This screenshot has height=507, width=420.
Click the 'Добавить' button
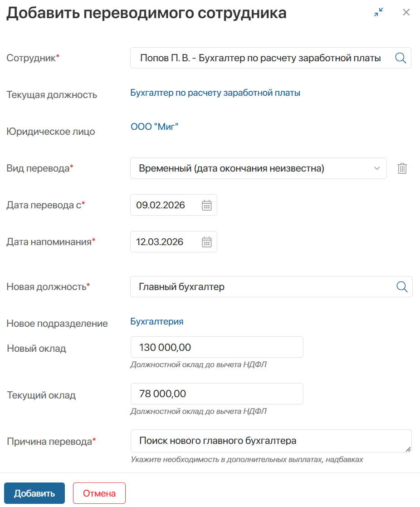34,493
